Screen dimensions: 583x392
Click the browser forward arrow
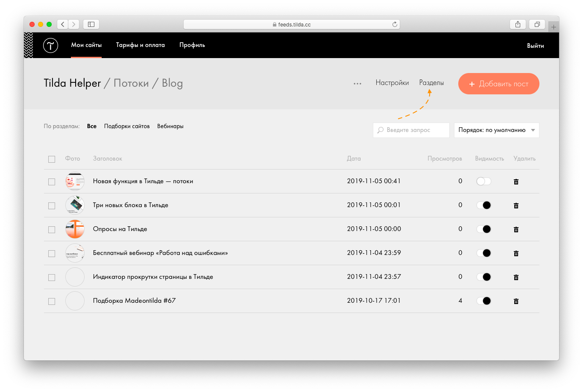point(74,24)
